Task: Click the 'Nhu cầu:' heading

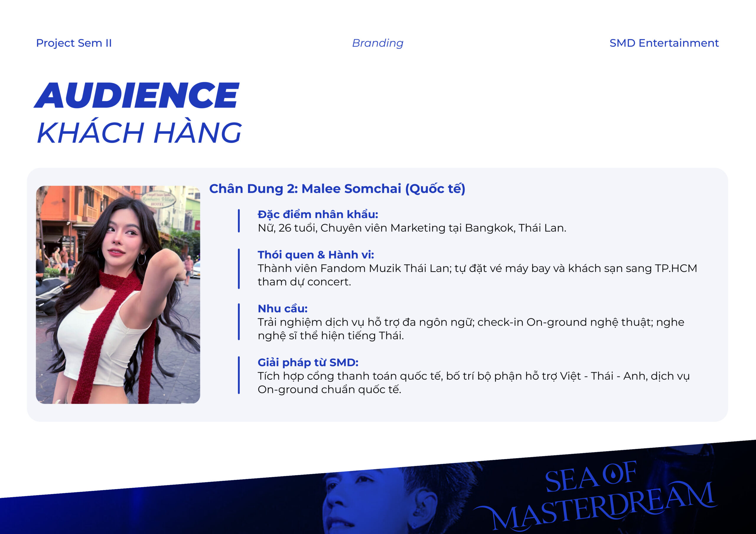Action: pos(283,309)
